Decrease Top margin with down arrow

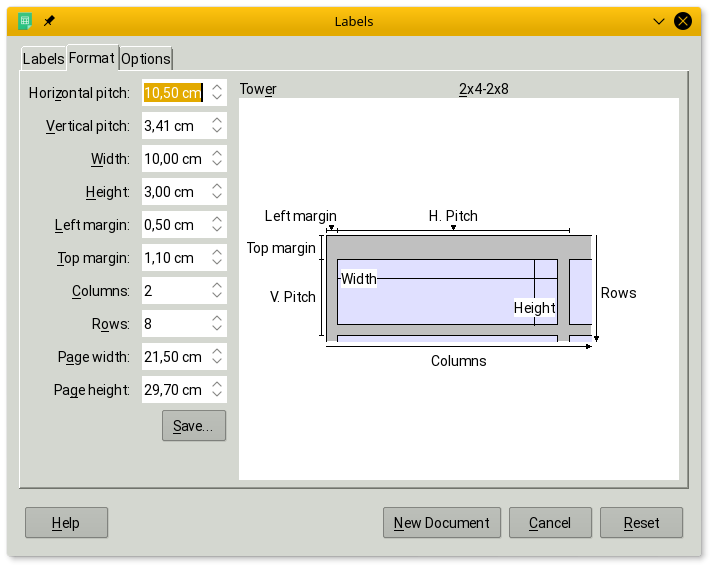click(x=217, y=263)
